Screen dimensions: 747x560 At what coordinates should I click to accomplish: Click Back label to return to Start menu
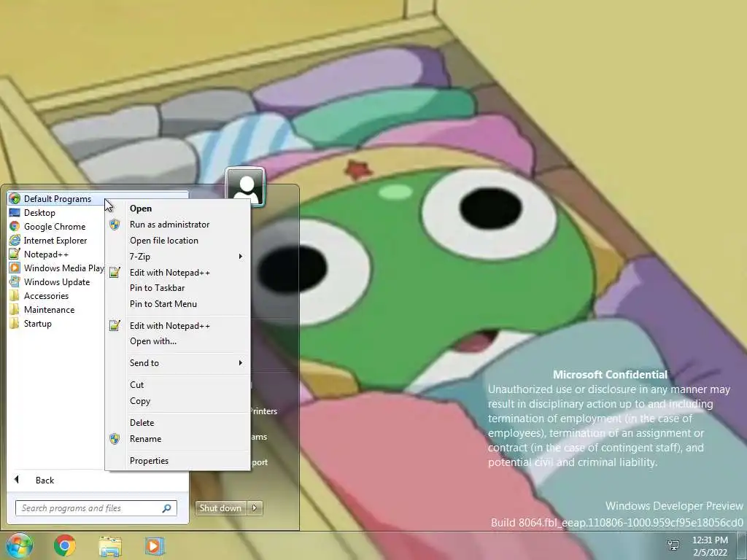pyautogui.click(x=44, y=480)
